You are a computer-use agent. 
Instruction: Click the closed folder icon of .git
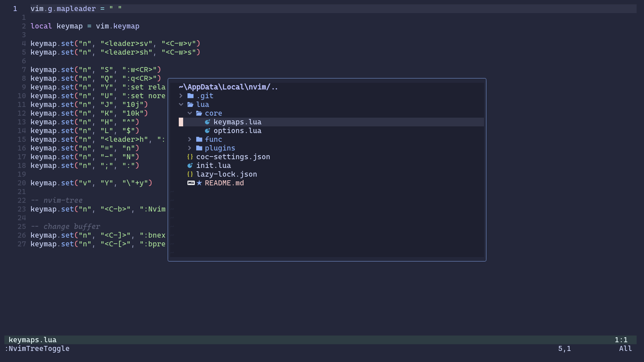coord(190,96)
